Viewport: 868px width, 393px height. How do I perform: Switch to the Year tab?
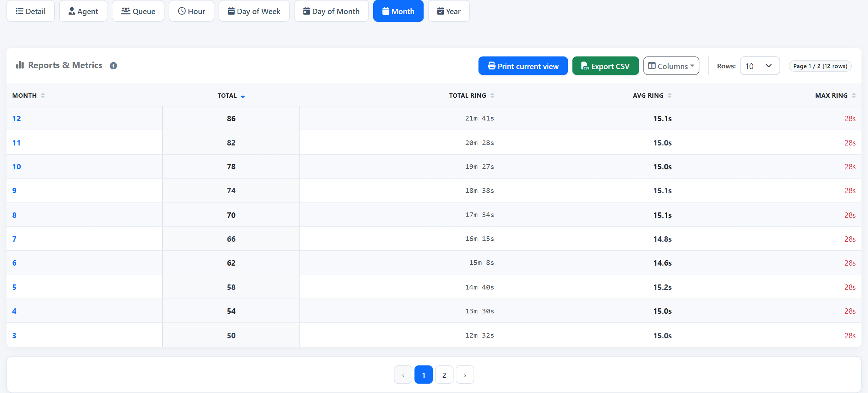449,11
